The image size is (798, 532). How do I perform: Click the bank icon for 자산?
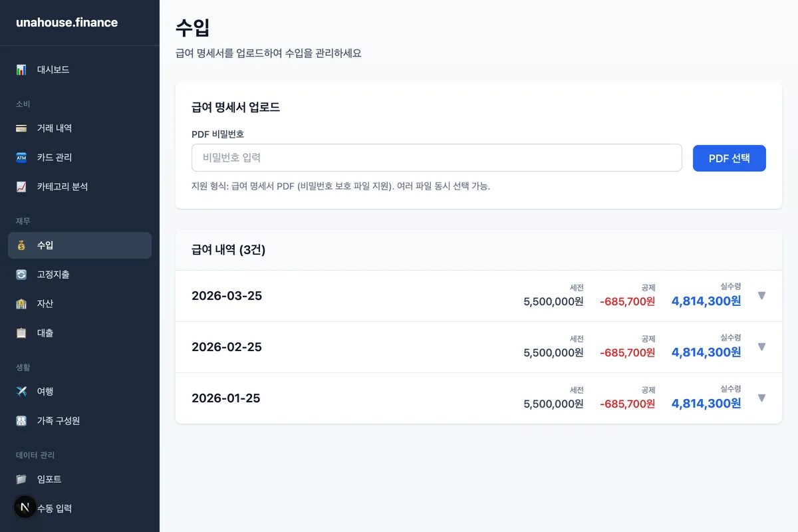[x=21, y=304]
